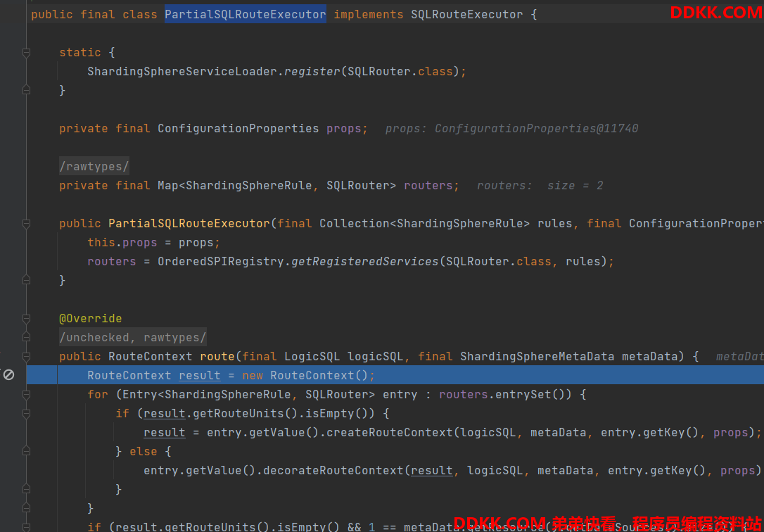Image resolution: width=764 pixels, height=532 pixels.
Task: Click Map<ShardingSphereRule, SQLRouter> field type
Action: (x=276, y=186)
